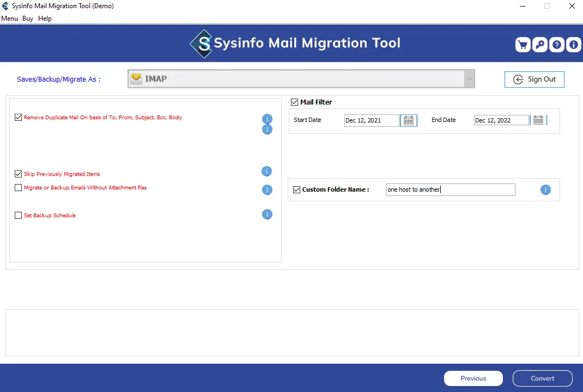Show info for Custom Folder Name
Image resolution: width=583 pixels, height=392 pixels.
tap(545, 190)
